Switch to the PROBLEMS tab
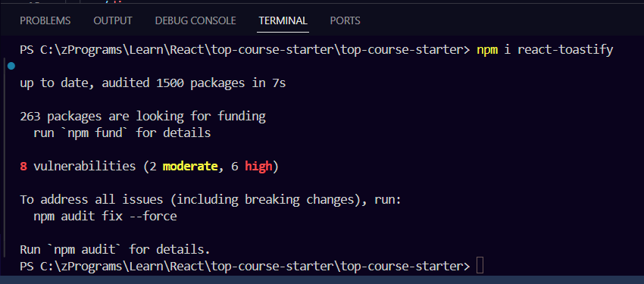The image size is (644, 284). 45,20
